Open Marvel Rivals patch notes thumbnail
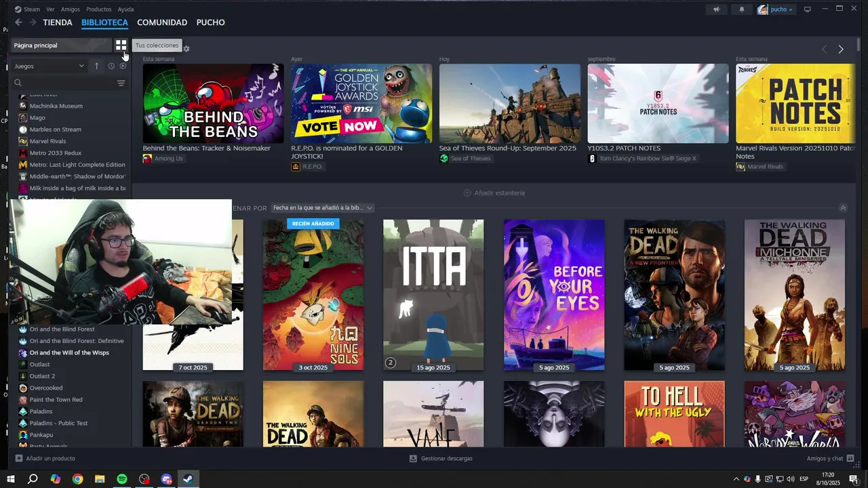This screenshot has height=488, width=868. tap(795, 103)
